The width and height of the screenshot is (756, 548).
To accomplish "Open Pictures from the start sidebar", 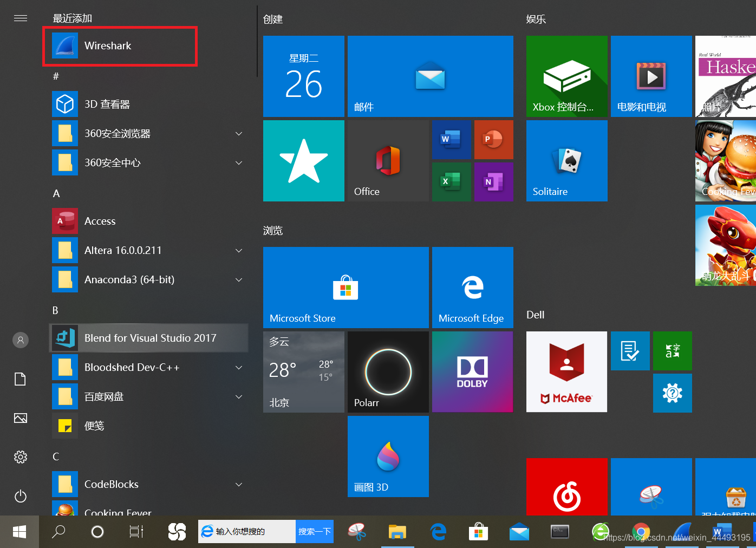I will coord(21,418).
